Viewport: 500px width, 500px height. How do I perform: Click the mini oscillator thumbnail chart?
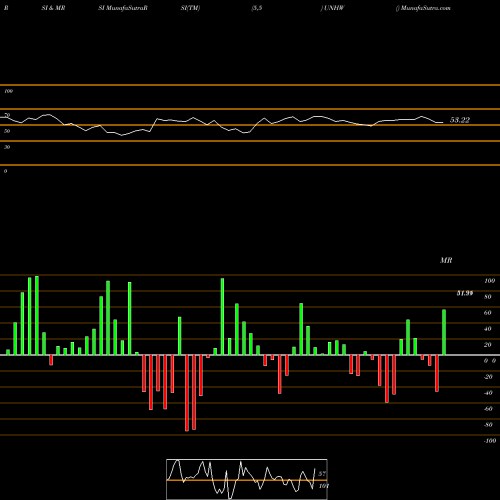click(x=247, y=479)
